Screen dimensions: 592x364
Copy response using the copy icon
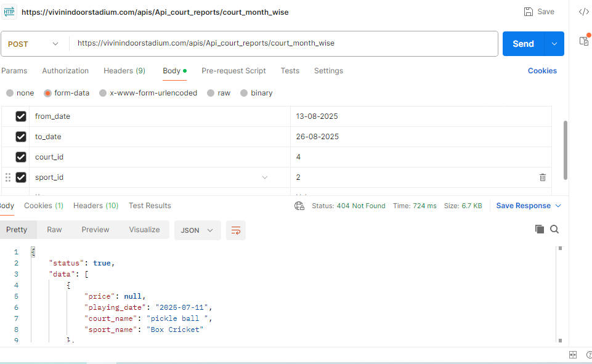540,229
